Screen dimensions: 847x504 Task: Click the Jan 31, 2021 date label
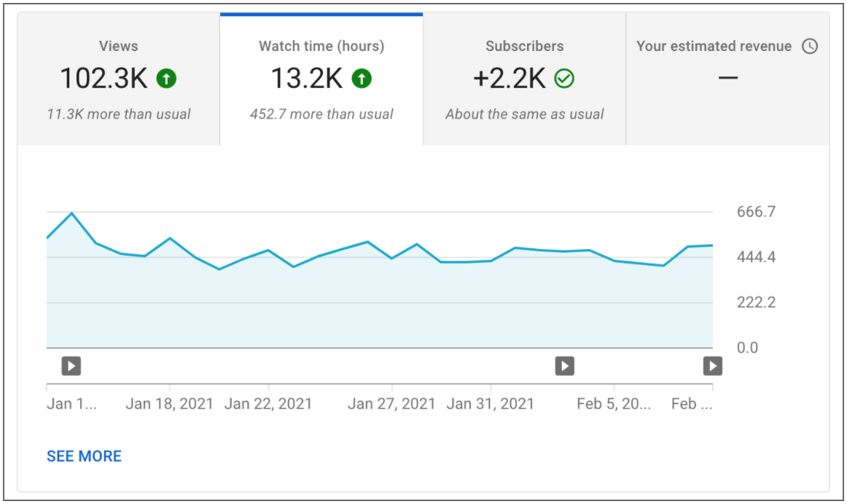click(490, 404)
